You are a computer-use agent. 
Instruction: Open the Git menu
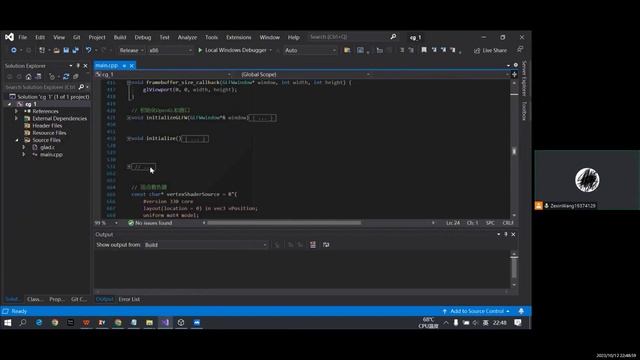pos(76,37)
